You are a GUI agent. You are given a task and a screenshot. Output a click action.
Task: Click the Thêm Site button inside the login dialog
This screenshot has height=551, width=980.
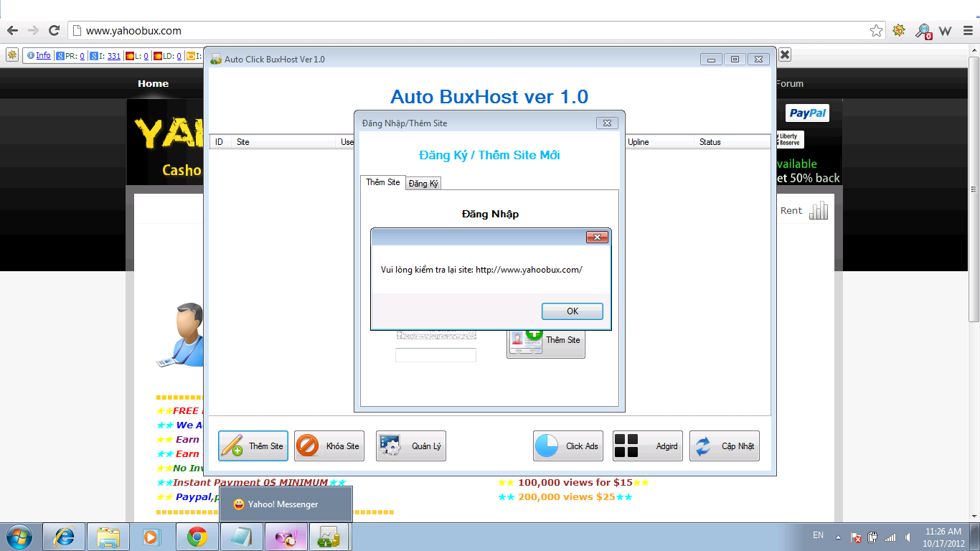(546, 340)
